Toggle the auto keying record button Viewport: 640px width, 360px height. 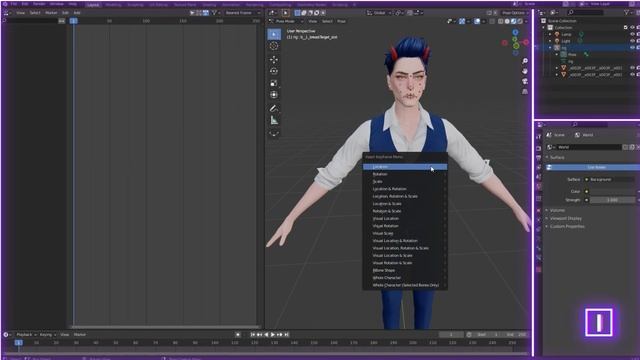[x=238, y=334]
